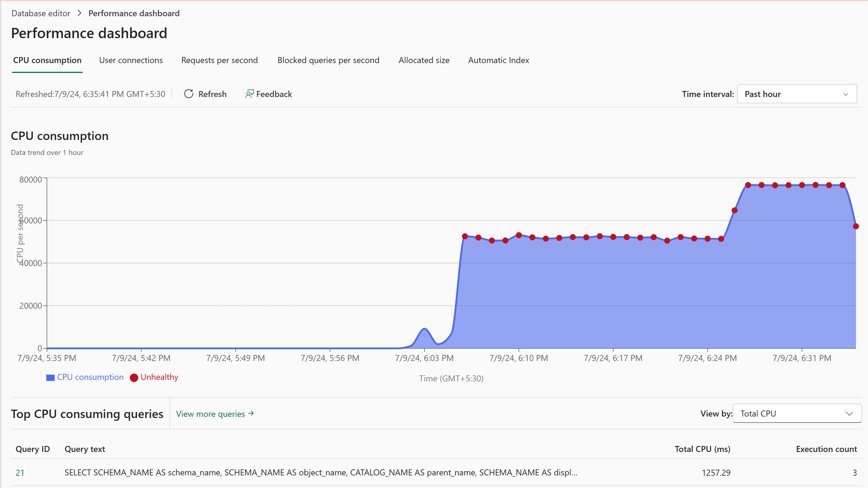Click the Refresh circular arrow icon

pyautogui.click(x=189, y=94)
